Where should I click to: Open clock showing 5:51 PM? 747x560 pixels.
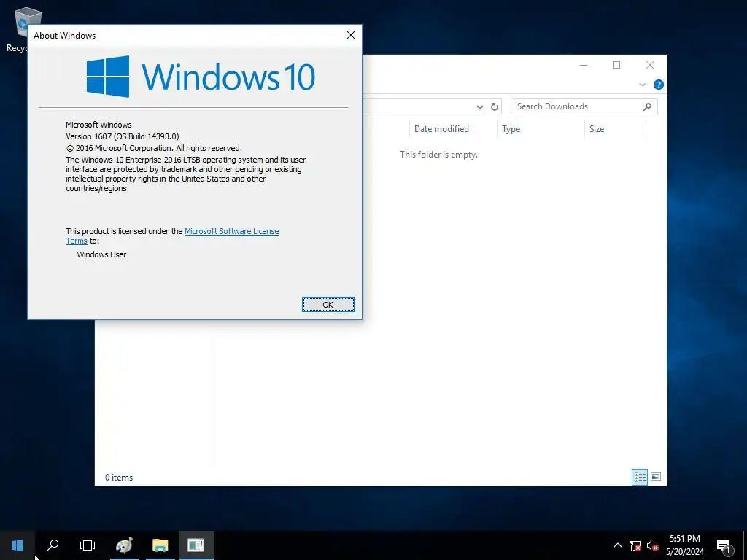pos(684,545)
